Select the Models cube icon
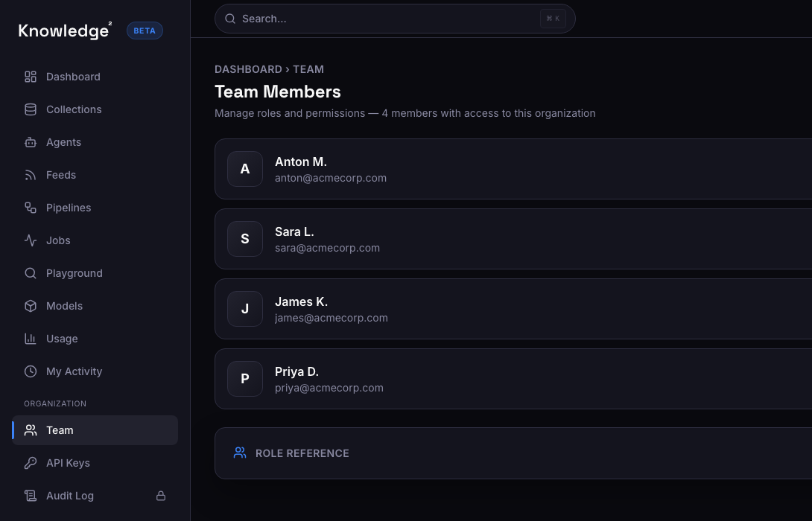This screenshot has height=521, width=812. point(30,306)
